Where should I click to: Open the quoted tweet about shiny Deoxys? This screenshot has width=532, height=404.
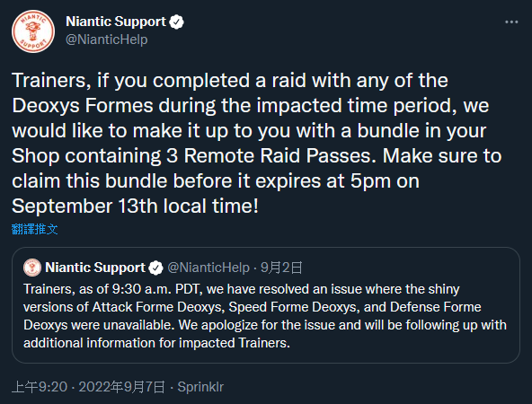pyautogui.click(x=266, y=305)
